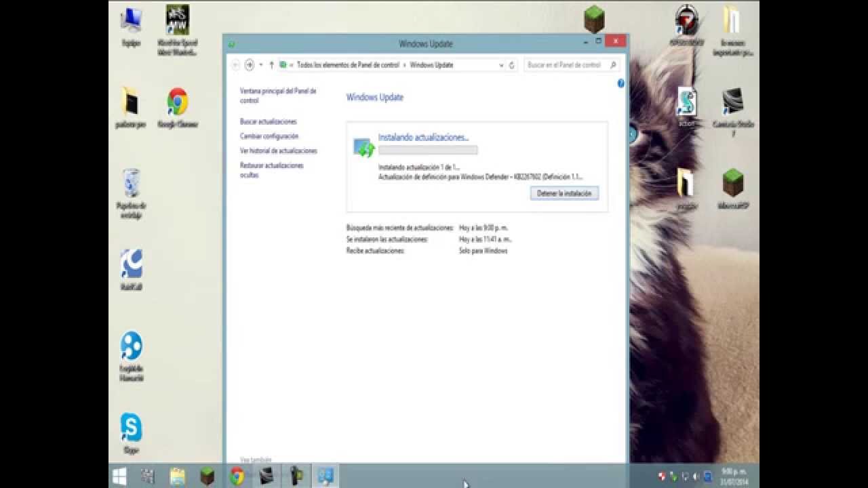Click the Windows Defender KB2267602 update text
The image size is (868, 488).
(480, 177)
